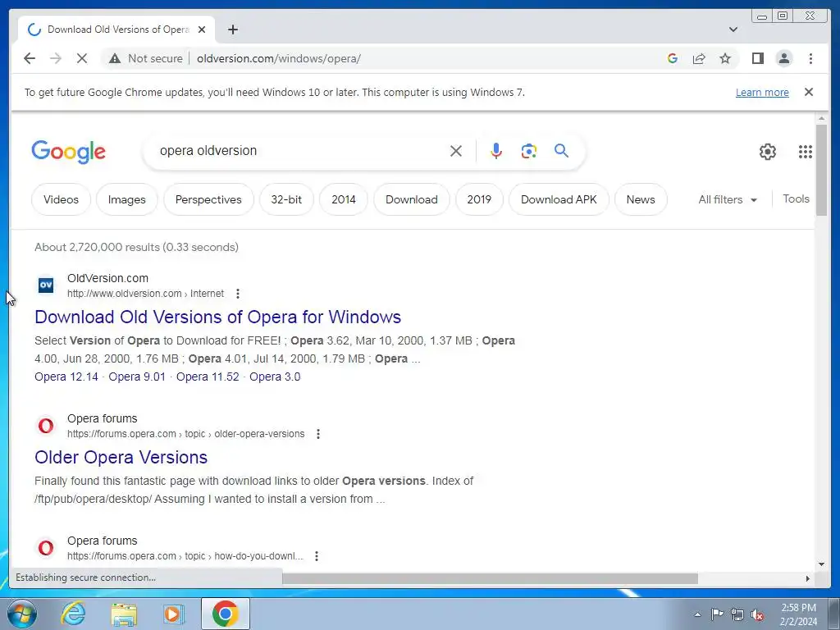
Task: Open Chrome three-dot menu
Action: coord(810,58)
